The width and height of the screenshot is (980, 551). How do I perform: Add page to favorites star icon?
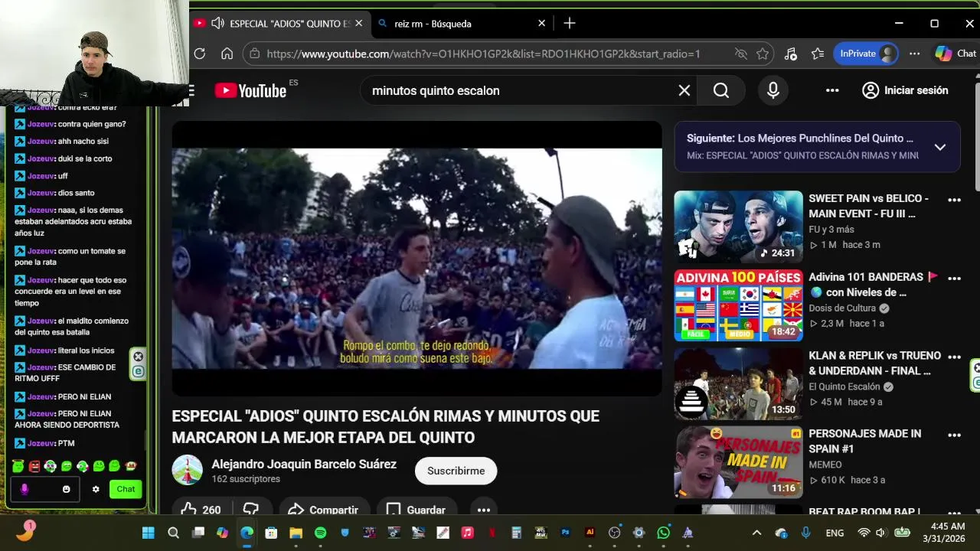point(763,54)
